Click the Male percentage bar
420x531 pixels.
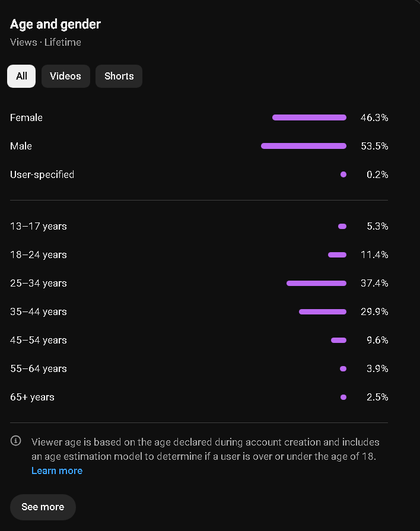click(304, 146)
